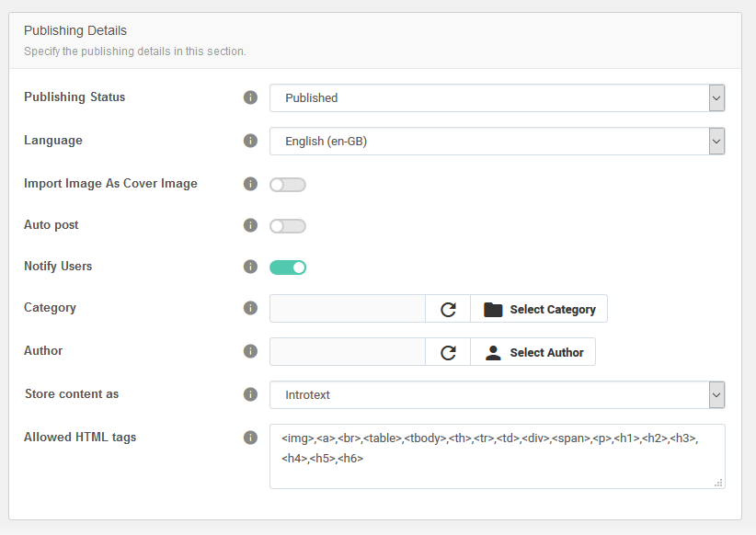Open the Publishing Status dropdown
Screen dimensions: 756x535
coord(497,97)
